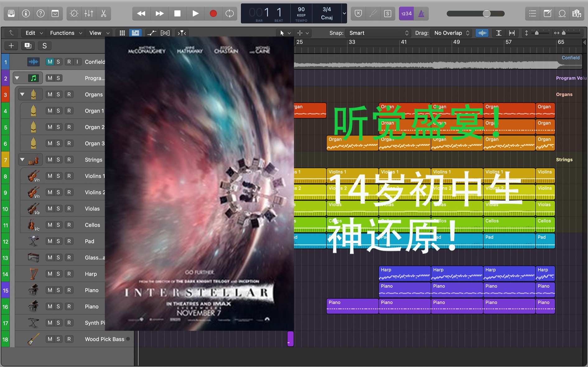This screenshot has height=367, width=588.
Task: Click the Fast Forward transport button
Action: (159, 13)
